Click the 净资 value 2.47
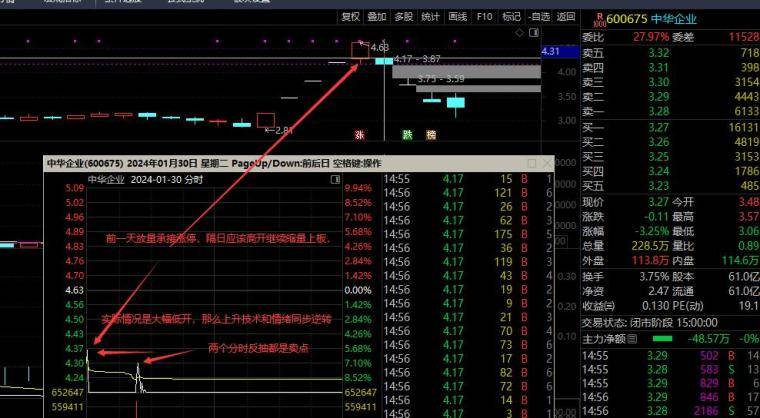This screenshot has height=418, width=760. [659, 291]
